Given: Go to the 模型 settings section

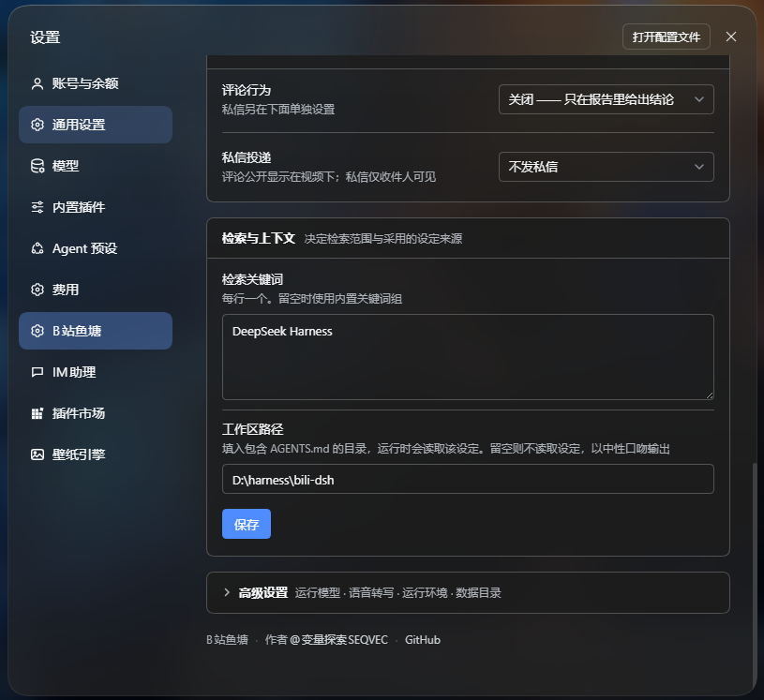Looking at the screenshot, I should [96, 166].
